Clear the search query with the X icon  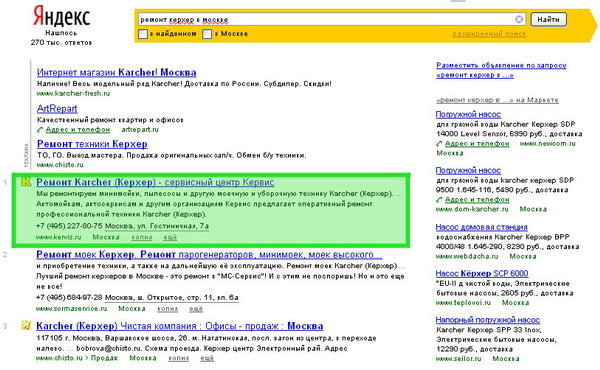[519, 19]
